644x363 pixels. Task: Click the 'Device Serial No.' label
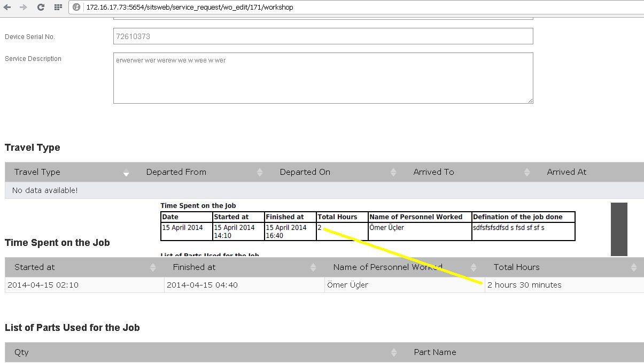(x=30, y=37)
